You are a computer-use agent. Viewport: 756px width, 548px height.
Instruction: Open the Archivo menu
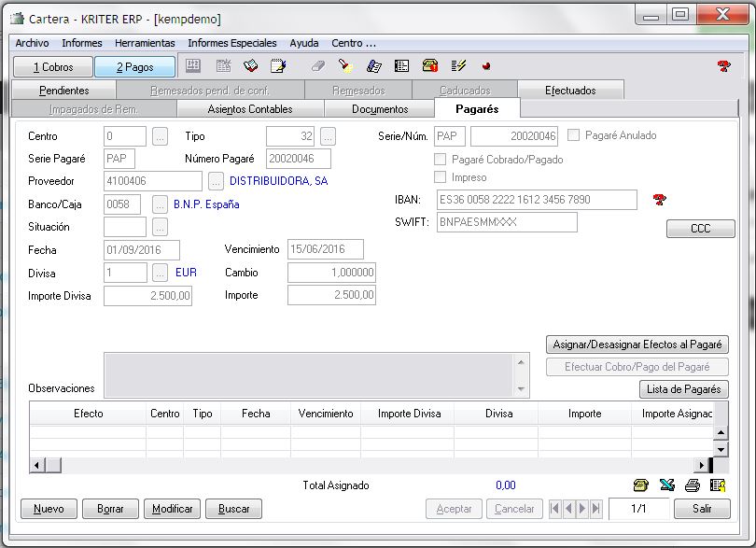pyautogui.click(x=33, y=43)
